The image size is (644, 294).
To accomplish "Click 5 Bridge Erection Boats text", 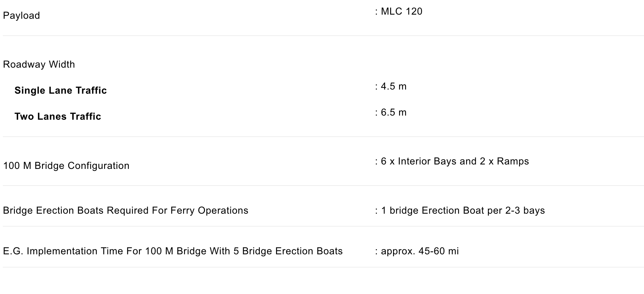I will 288,251.
